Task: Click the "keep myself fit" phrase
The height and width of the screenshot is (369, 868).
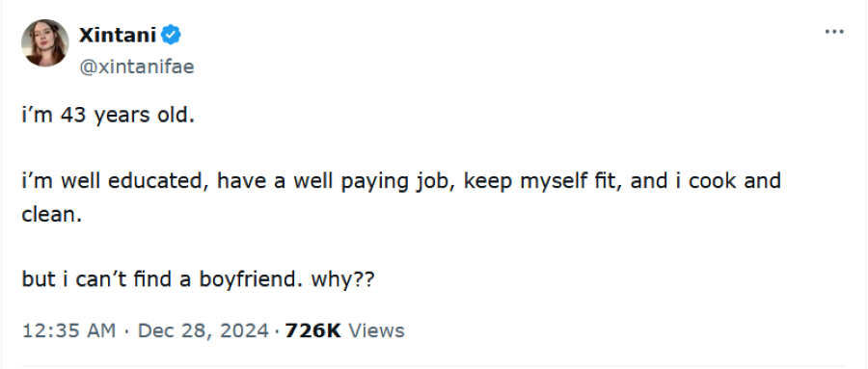Action: pos(541,181)
